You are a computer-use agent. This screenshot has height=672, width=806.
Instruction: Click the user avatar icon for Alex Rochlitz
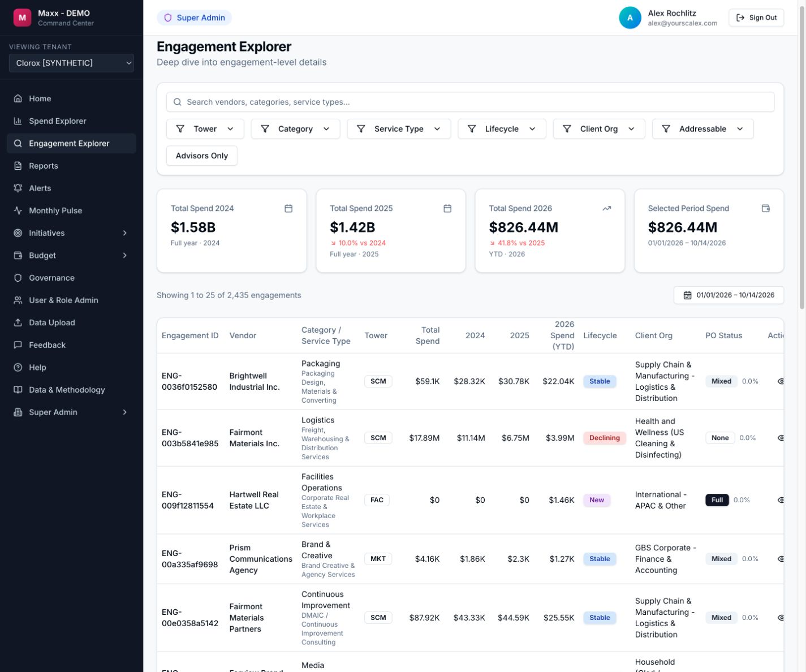click(x=630, y=18)
